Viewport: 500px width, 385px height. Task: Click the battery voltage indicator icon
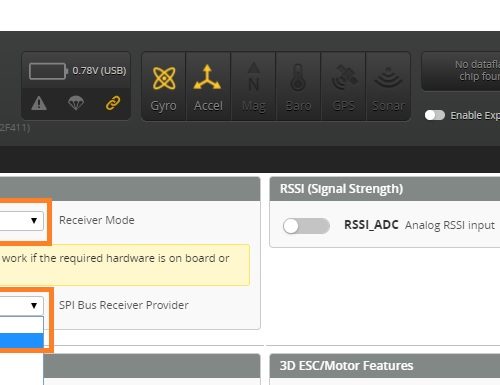pyautogui.click(x=48, y=71)
